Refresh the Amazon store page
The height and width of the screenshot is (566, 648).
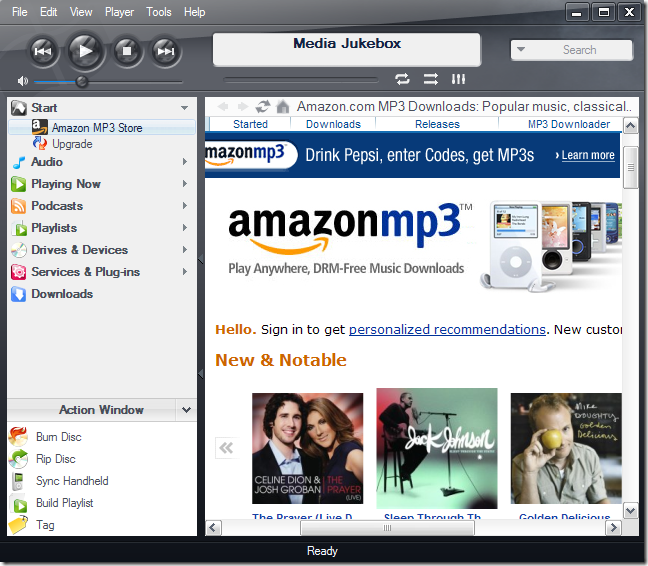pyautogui.click(x=263, y=107)
